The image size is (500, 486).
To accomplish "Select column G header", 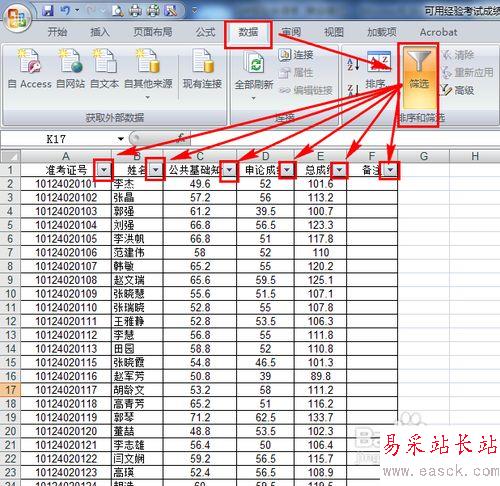I will [424, 156].
